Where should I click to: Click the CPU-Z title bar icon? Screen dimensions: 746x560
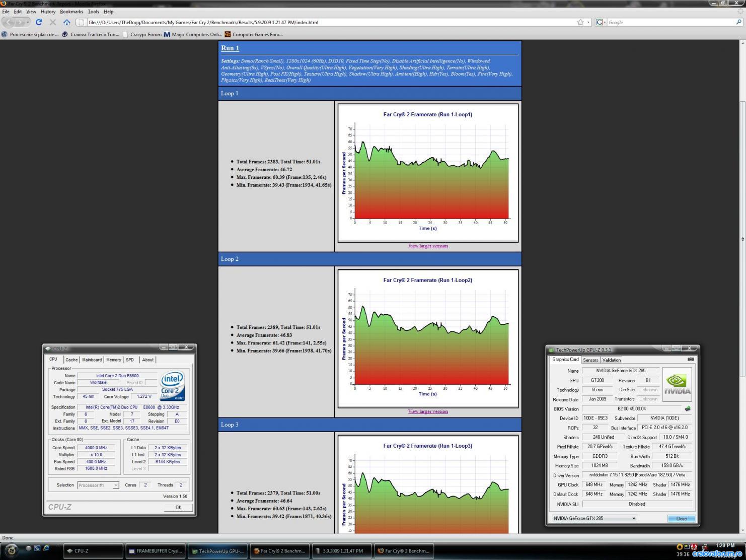point(48,348)
